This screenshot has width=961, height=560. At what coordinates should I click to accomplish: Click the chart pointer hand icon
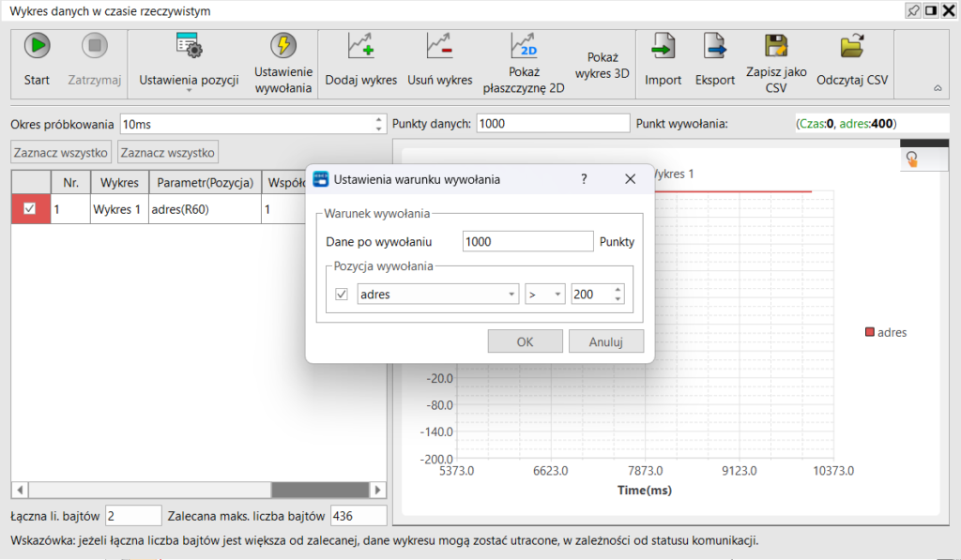[x=912, y=159]
